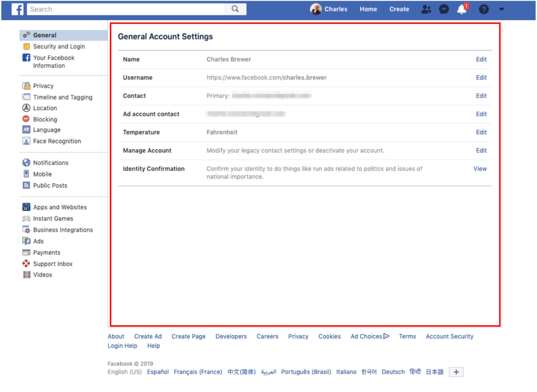537x392 pixels.
Task: Open Apps and Websites settings
Action: tap(60, 207)
